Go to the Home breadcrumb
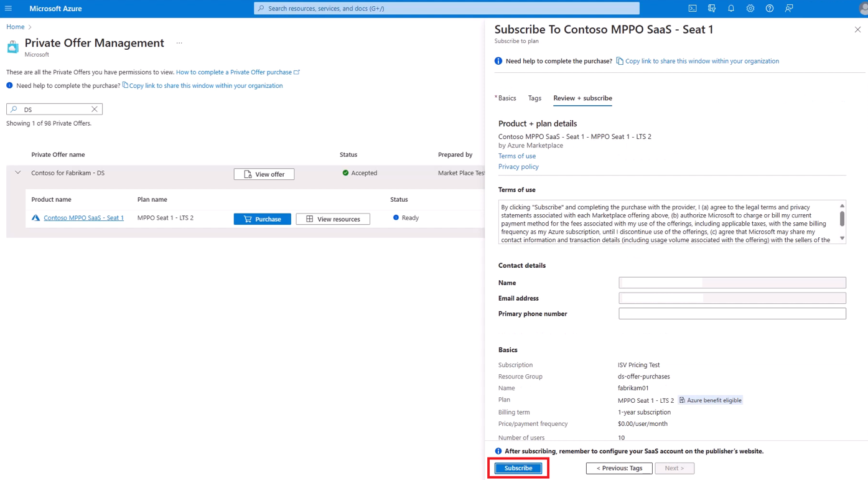Image resolution: width=868 pixels, height=480 pixels. pos(16,27)
